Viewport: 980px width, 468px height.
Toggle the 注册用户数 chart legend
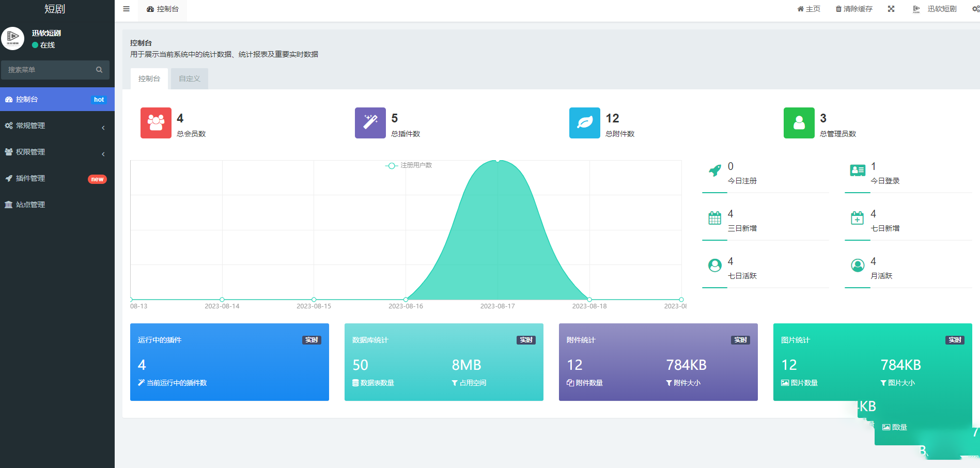[409, 165]
